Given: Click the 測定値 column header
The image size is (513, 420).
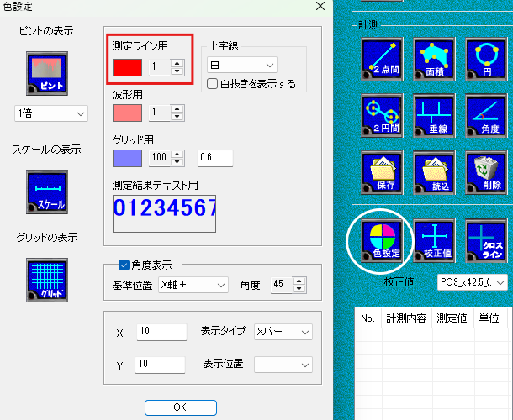Looking at the screenshot, I should (x=452, y=318).
